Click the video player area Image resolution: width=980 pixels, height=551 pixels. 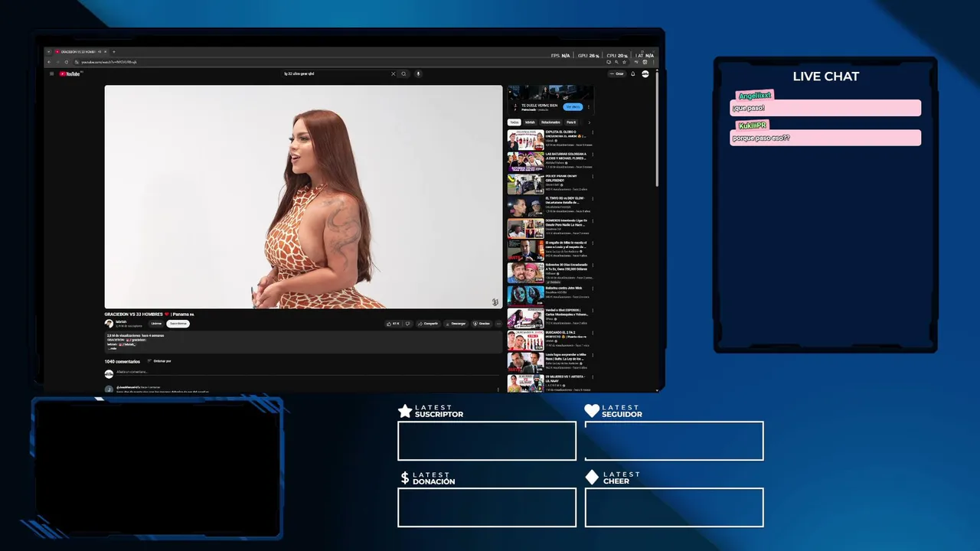pos(303,197)
